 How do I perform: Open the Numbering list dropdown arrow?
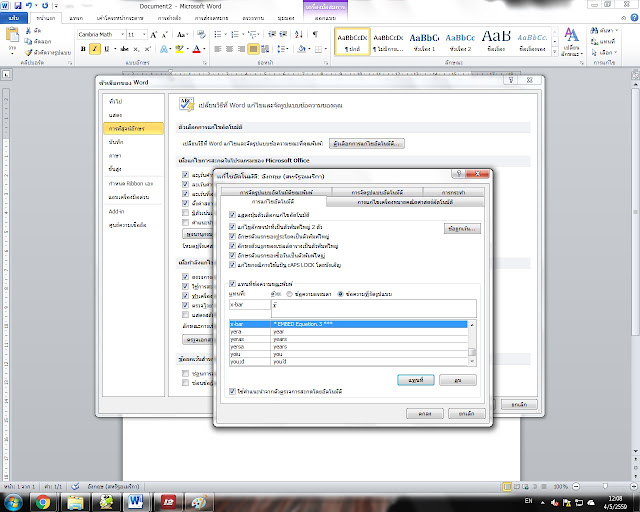[x=243, y=35]
